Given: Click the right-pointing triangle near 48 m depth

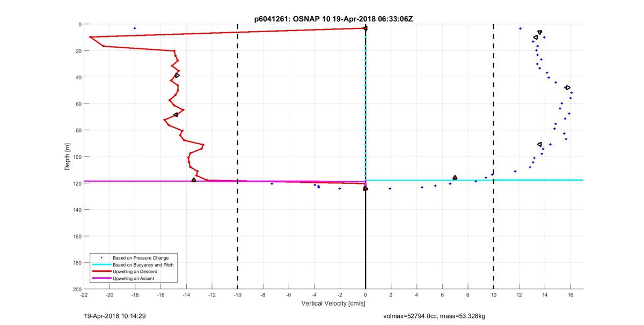Looking at the screenshot, I should [568, 87].
